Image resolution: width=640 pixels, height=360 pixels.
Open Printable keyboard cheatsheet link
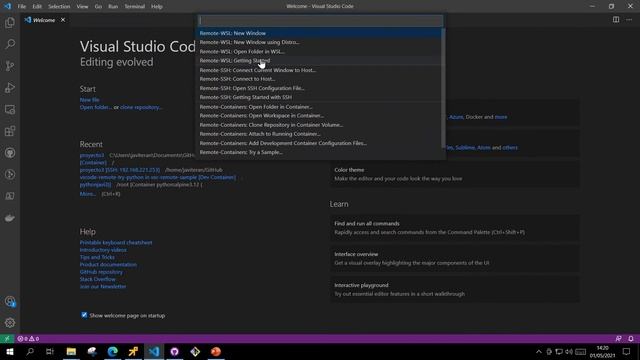click(116, 242)
